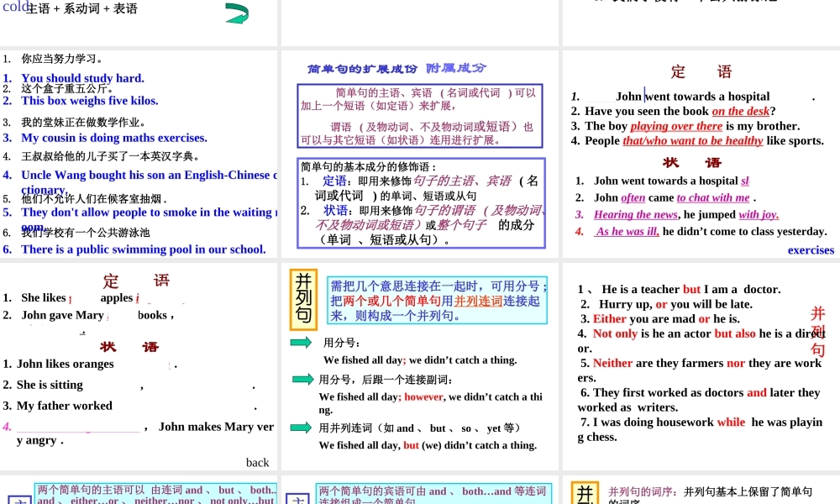
Task: Click the blank in "John gave Mary ... books"
Action: 121,316
